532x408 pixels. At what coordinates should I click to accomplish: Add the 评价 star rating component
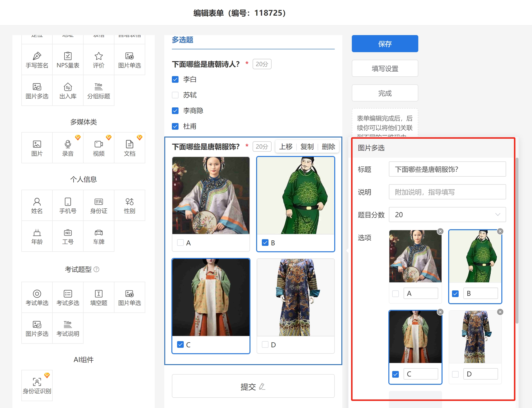coord(99,60)
